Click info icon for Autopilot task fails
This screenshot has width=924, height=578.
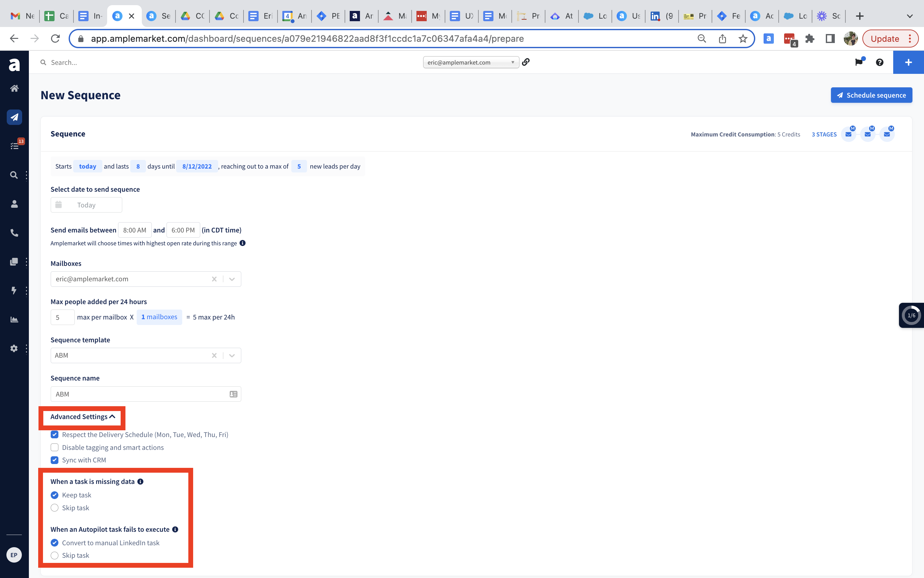click(x=175, y=530)
